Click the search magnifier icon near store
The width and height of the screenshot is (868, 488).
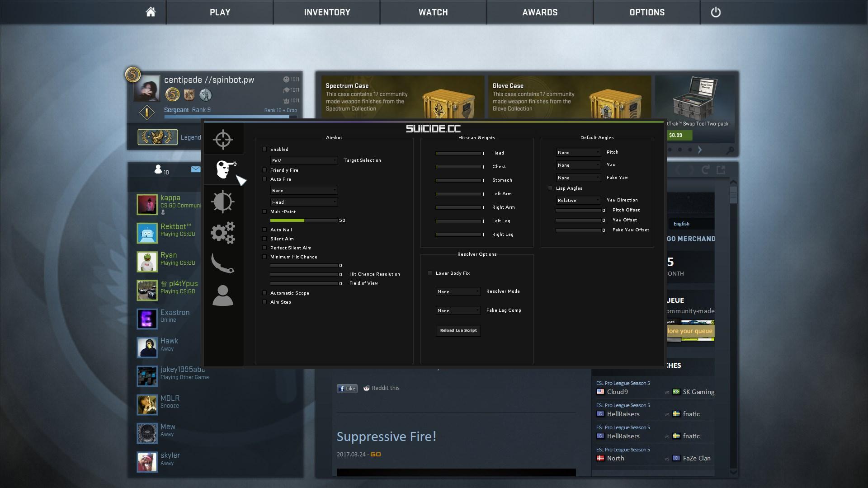[730, 150]
